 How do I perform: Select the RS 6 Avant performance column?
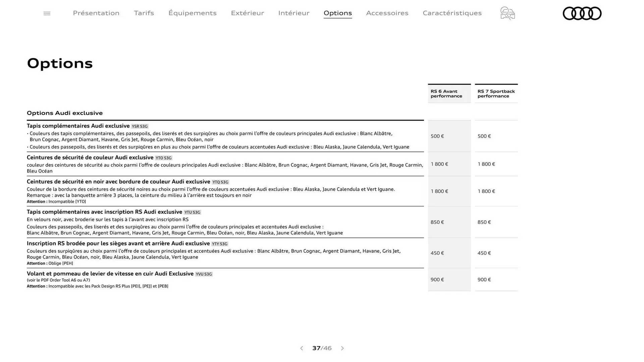pyautogui.click(x=449, y=94)
